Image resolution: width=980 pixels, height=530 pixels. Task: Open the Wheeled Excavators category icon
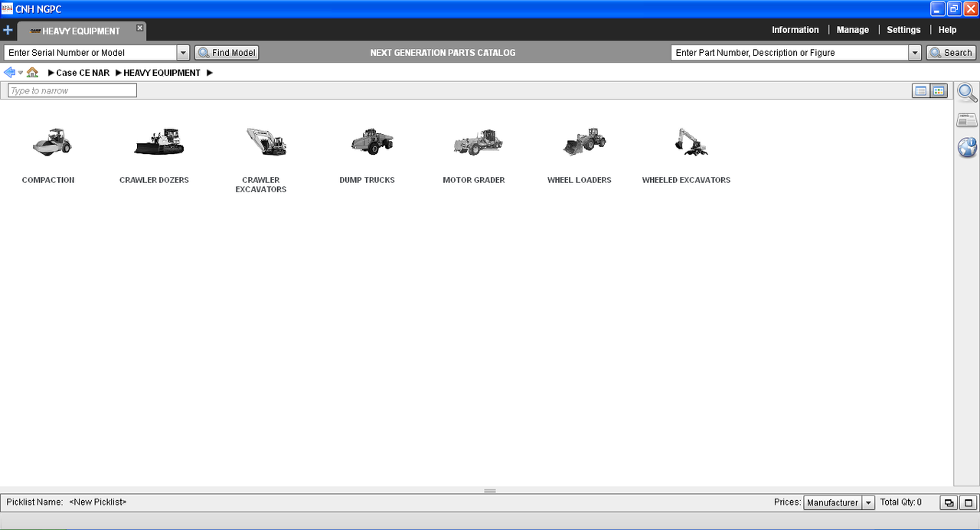click(691, 142)
